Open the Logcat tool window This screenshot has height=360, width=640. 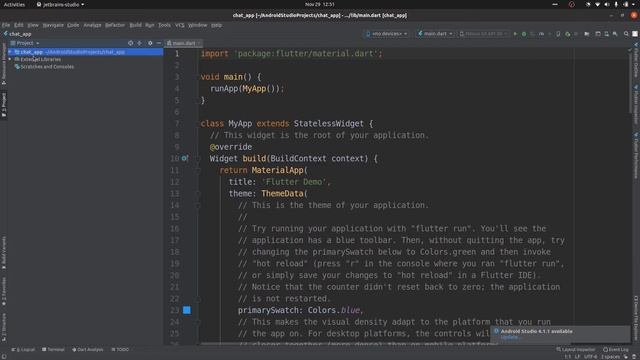point(23,349)
